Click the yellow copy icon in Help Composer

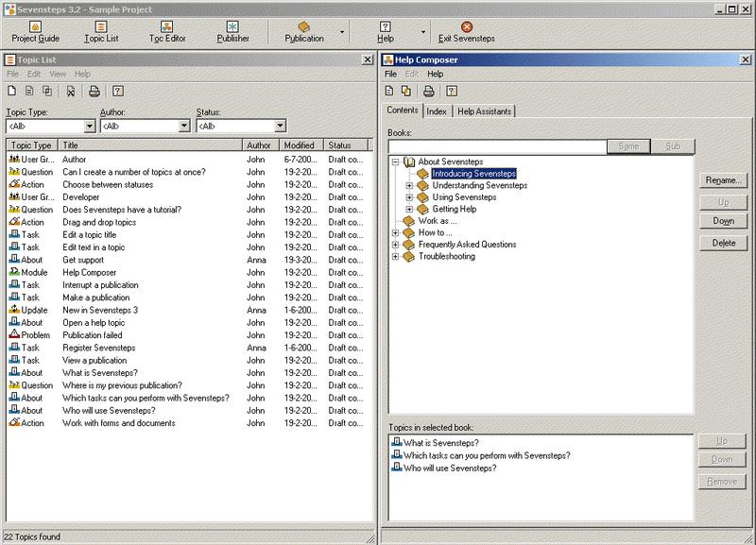click(x=406, y=91)
